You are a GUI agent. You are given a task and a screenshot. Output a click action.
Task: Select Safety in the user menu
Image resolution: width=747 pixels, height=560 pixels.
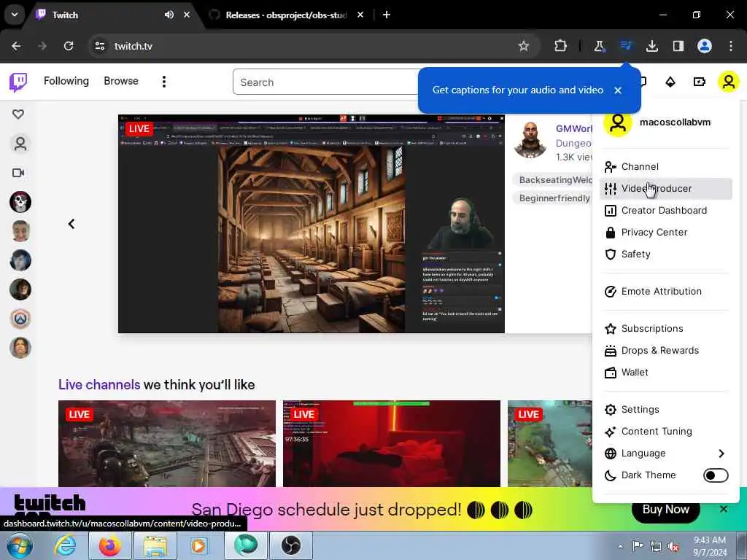(x=665, y=254)
